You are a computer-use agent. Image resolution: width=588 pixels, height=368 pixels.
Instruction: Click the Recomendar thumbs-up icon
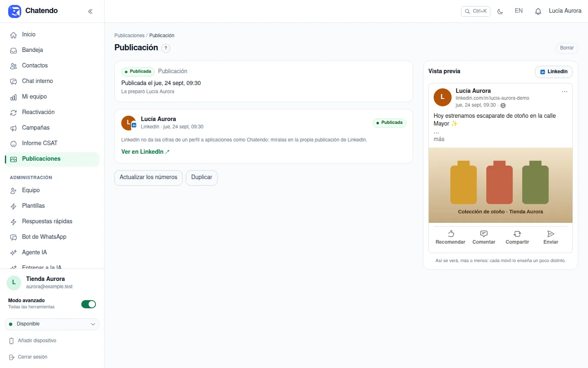point(451,234)
